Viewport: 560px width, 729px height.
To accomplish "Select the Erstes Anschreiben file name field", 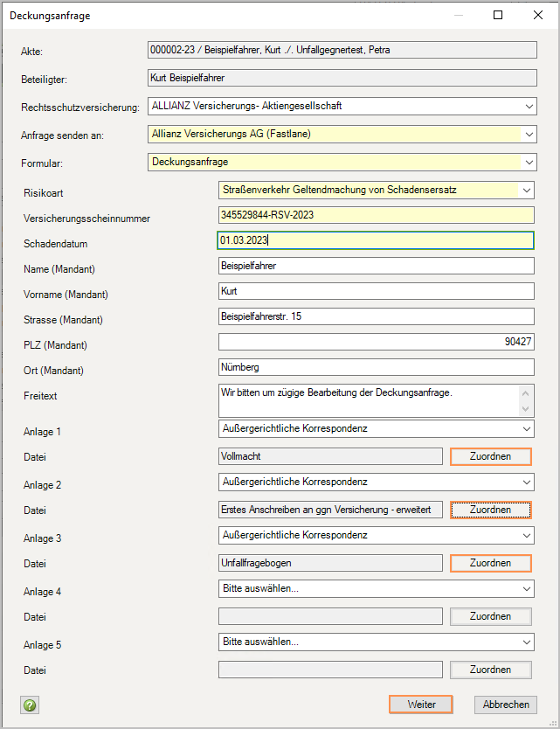I will coord(330,510).
